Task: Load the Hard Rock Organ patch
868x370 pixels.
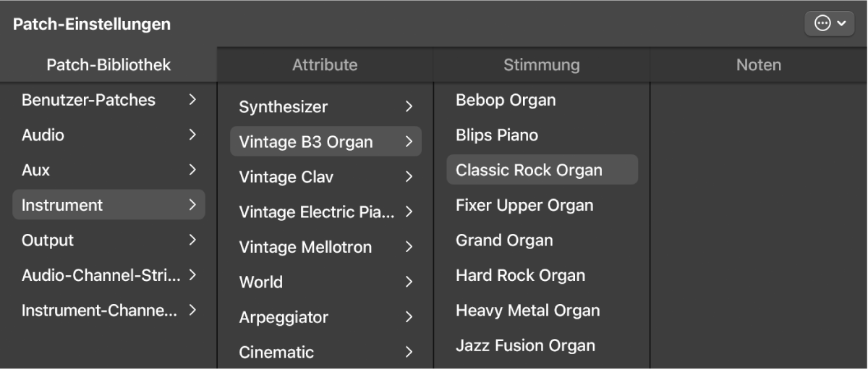Action: 520,275
